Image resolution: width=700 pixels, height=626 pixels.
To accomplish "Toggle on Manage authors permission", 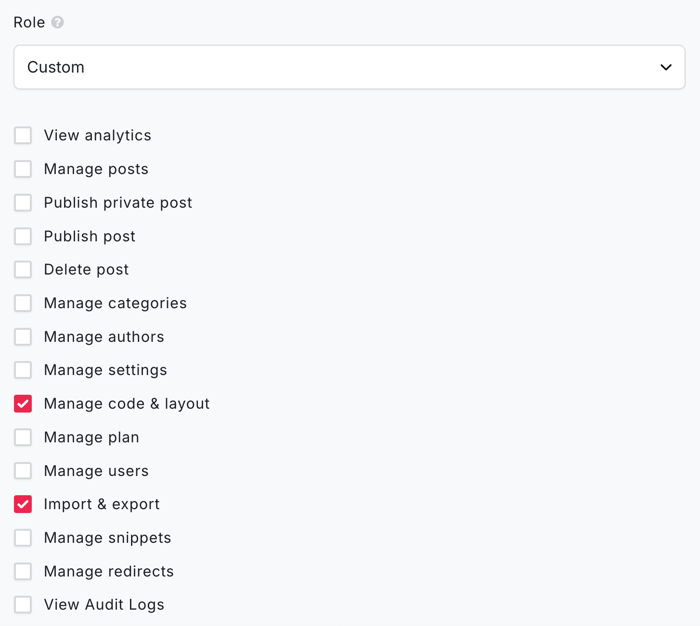I will pyautogui.click(x=23, y=337).
